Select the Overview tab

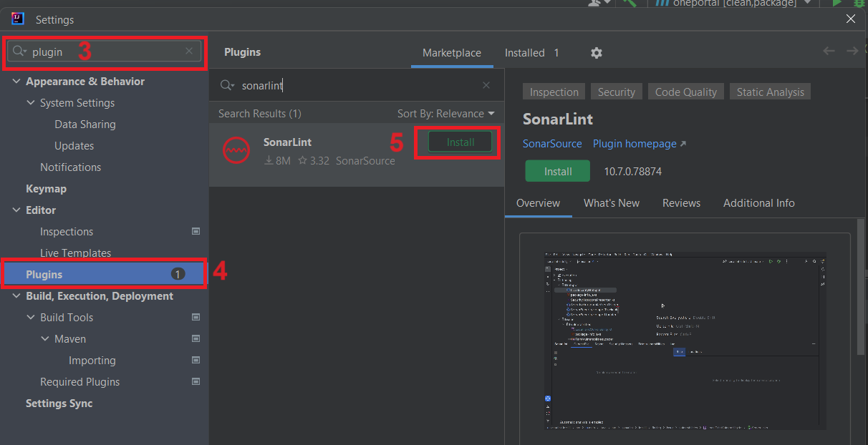539,203
